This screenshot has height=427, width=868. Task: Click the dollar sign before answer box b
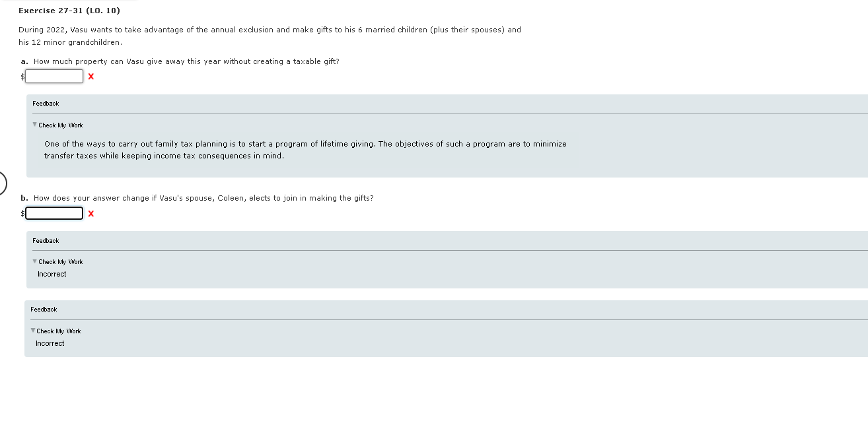tap(21, 213)
